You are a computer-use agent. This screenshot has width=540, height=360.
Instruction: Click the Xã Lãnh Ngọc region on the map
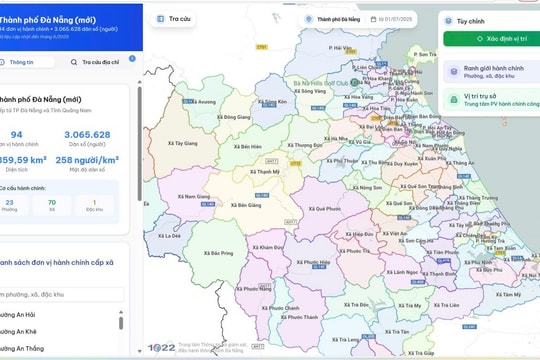click(x=402, y=272)
